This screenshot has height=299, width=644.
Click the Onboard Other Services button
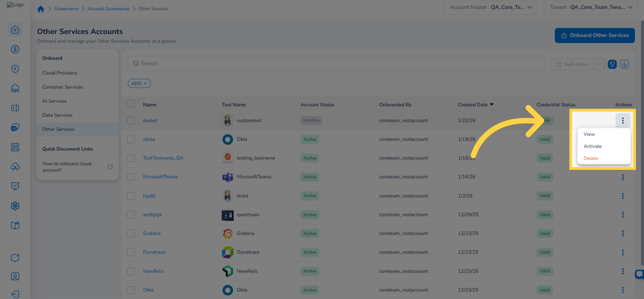coord(595,35)
